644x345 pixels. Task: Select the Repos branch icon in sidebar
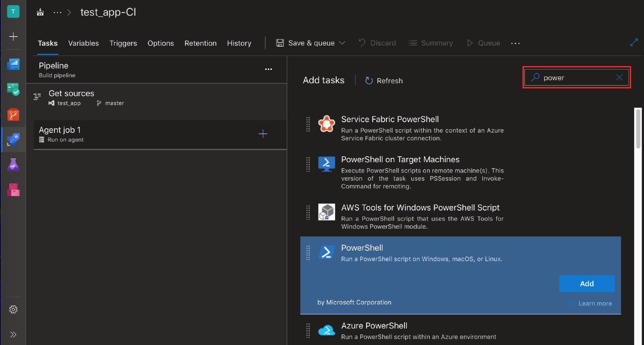coord(13,115)
